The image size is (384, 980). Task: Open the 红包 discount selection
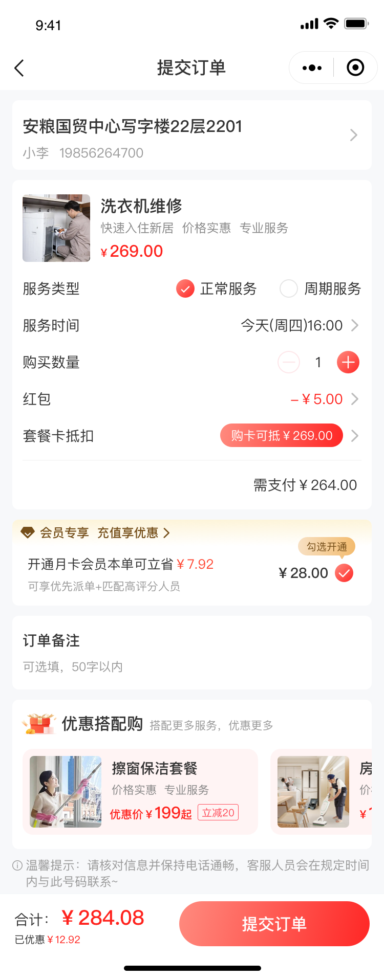click(x=354, y=399)
